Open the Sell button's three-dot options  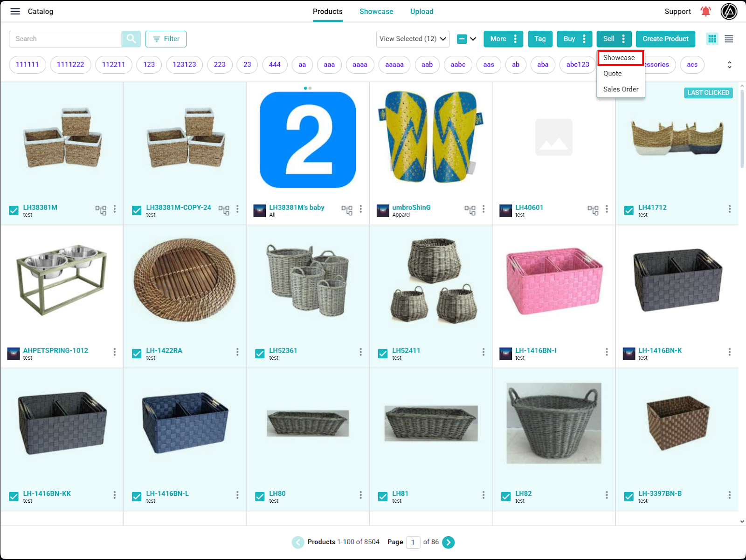coord(623,39)
